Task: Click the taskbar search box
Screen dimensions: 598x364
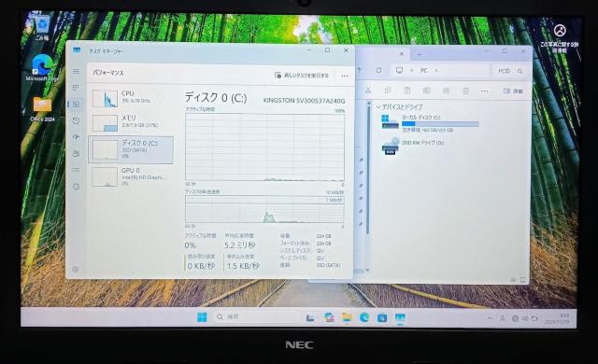Action: [257, 316]
